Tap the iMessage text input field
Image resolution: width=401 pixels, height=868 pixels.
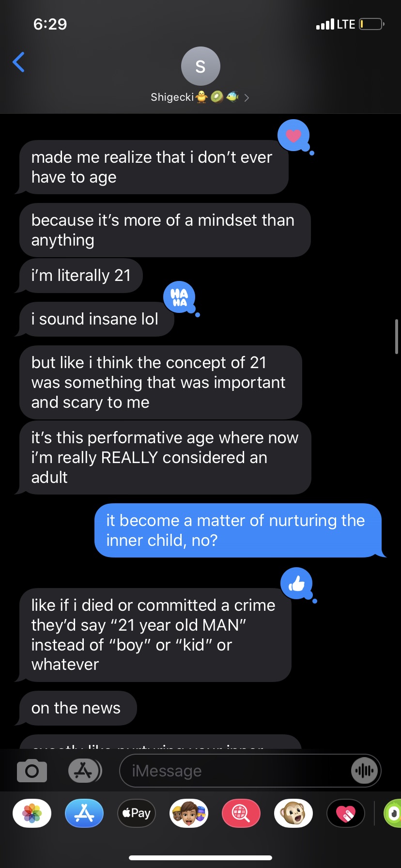(232, 771)
